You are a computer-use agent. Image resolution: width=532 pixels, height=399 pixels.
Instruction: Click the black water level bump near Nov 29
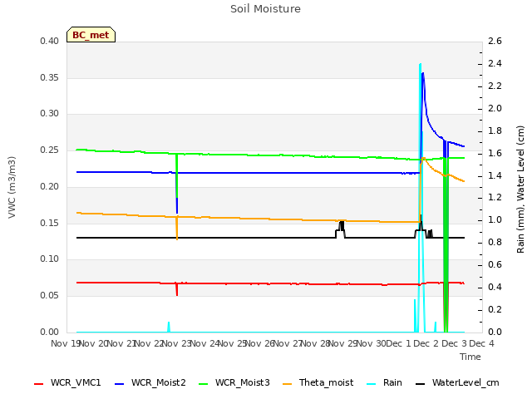point(341,229)
